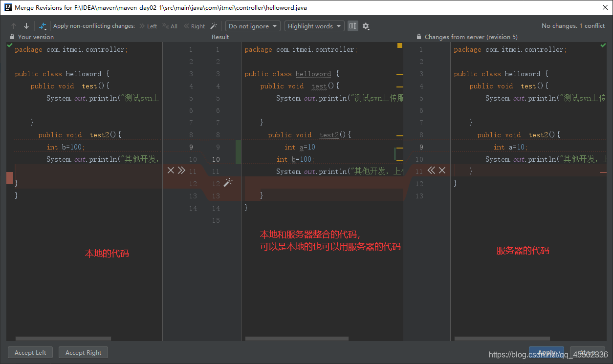Click the Accept Left button
Screen dimensions: 613x364
30,352
